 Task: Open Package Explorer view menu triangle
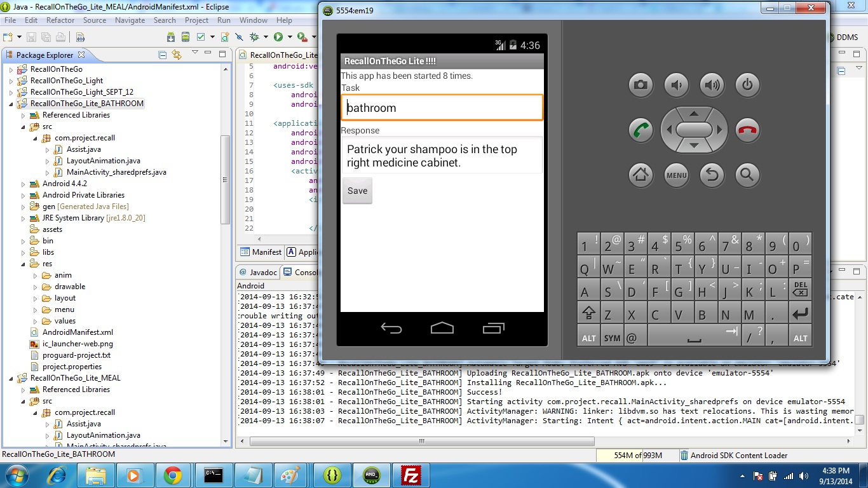pos(195,53)
